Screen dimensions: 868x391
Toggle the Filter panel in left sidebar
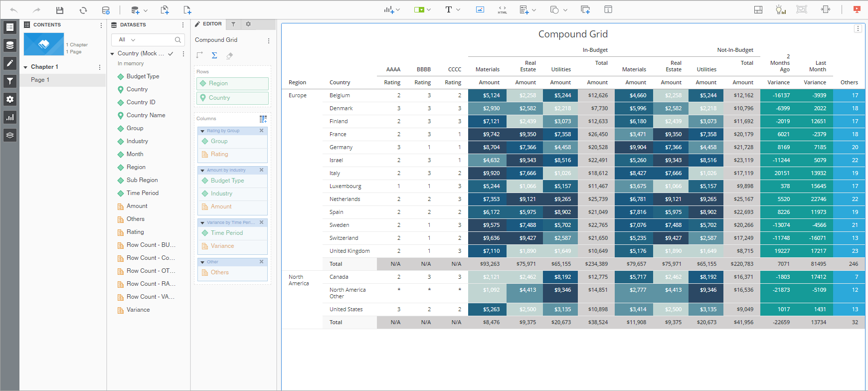tap(10, 81)
